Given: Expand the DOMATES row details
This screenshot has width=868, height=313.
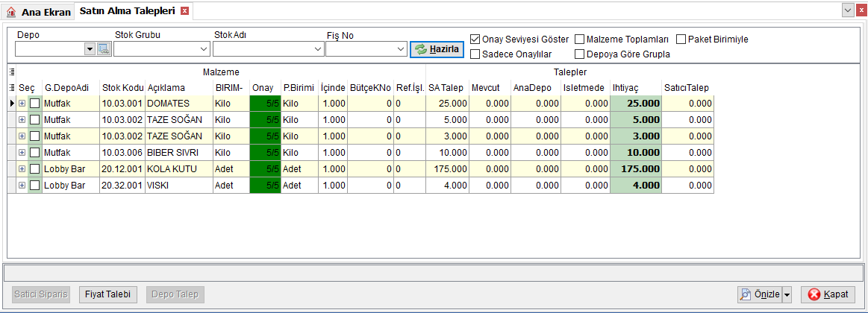Looking at the screenshot, I should (22, 104).
